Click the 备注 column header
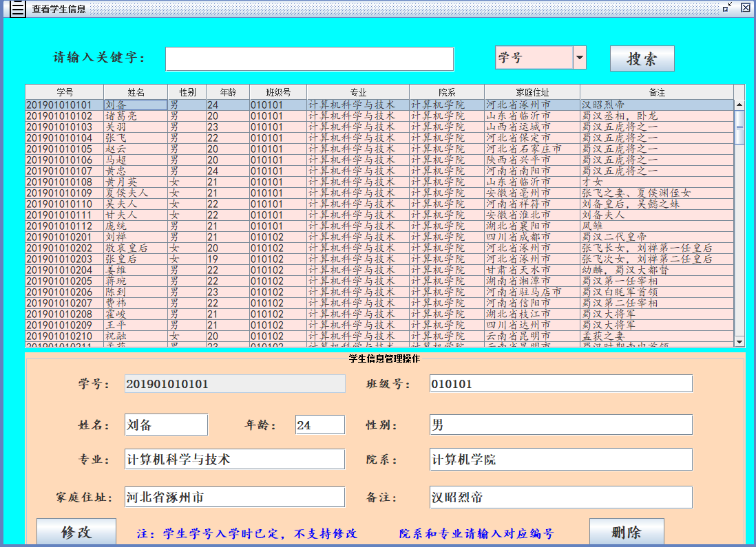 click(x=657, y=92)
